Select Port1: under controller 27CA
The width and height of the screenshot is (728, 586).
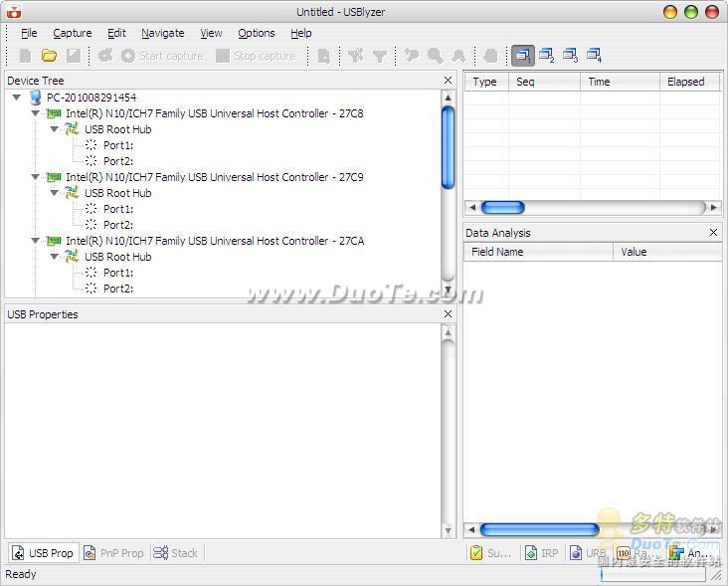[118, 273]
